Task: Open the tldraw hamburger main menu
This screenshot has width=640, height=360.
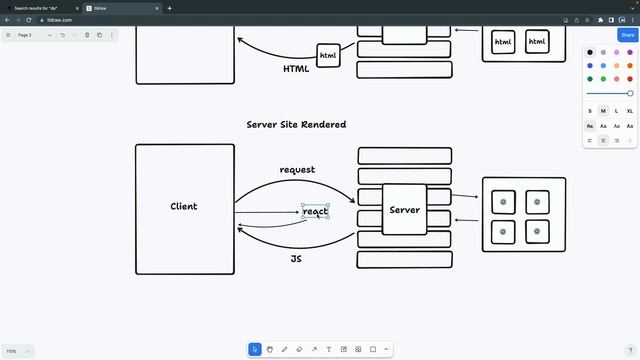Action: click(x=8, y=35)
